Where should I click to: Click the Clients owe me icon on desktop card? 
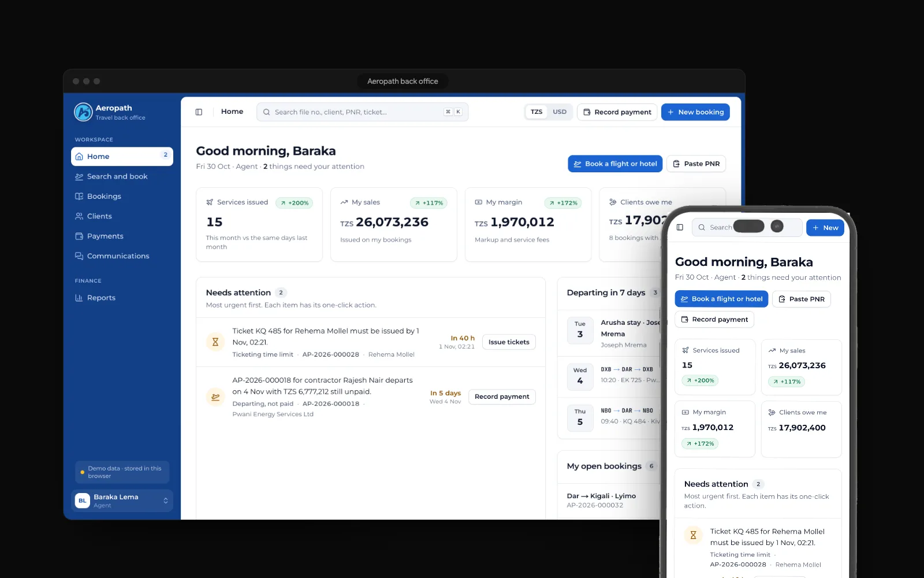point(613,202)
